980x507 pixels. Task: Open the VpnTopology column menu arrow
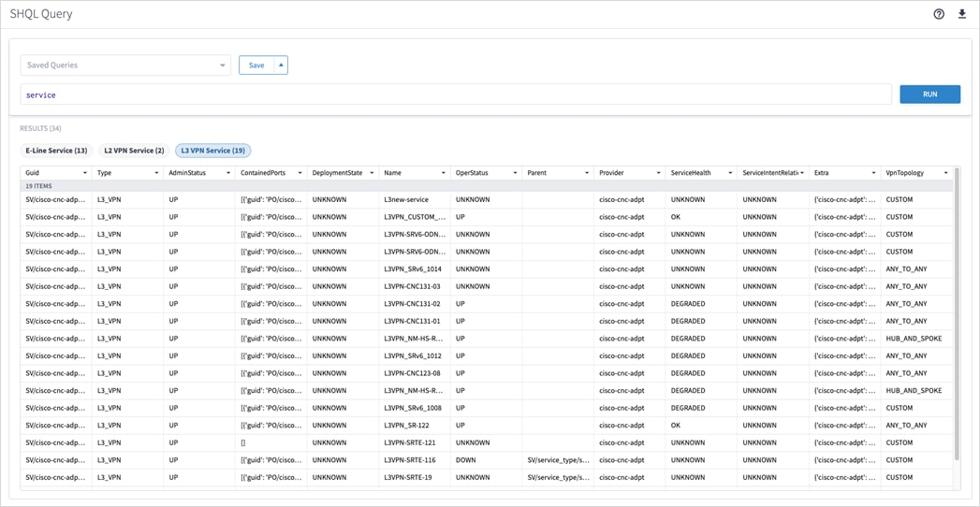[945, 172]
